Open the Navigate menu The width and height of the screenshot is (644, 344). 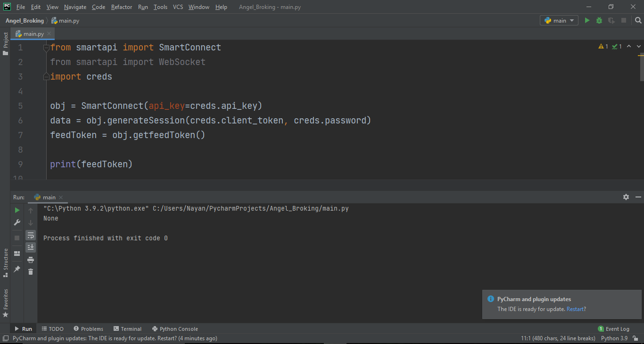coord(75,7)
